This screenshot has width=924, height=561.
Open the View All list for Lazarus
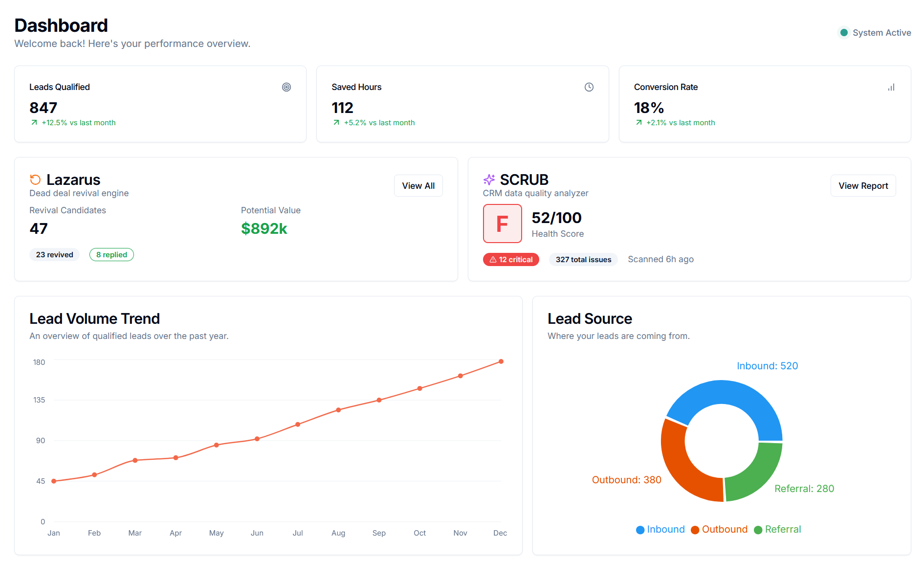418,185
